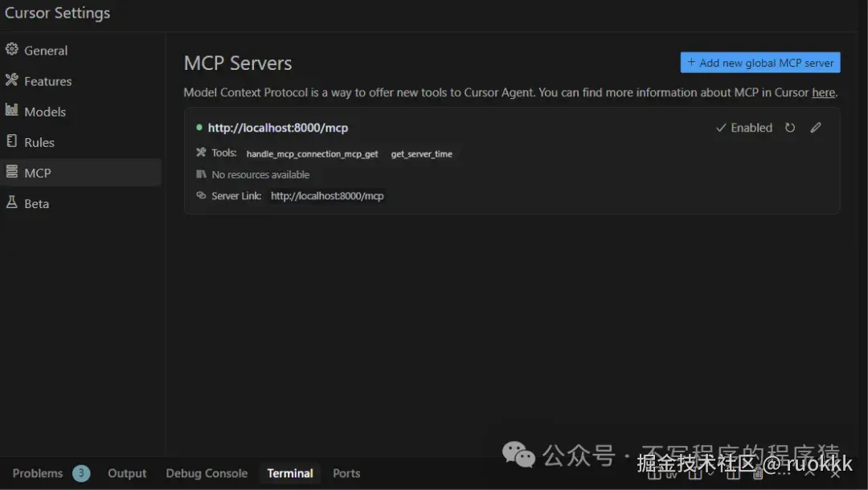Switch to the Terminal panel tab
Screen dimensions: 868x490
coord(290,473)
